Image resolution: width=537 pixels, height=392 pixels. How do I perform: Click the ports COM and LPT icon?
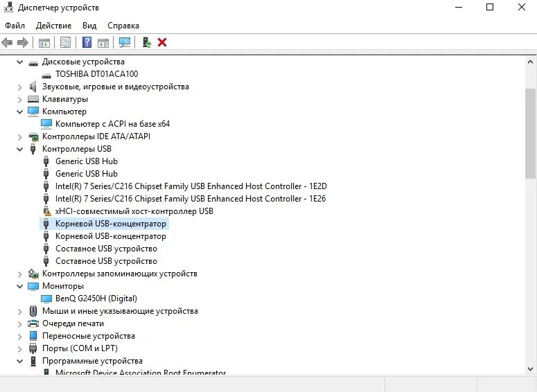coord(33,348)
